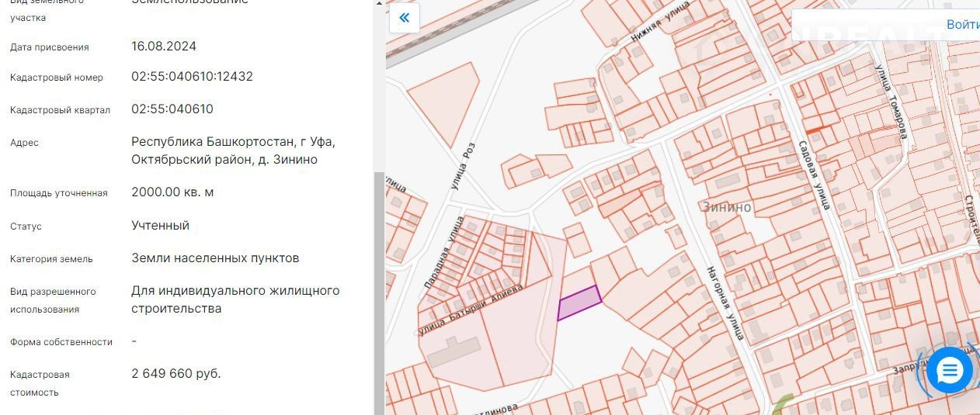The height and width of the screenshot is (415, 980).
Task: Click the Зинино village label on map
Action: 727,207
